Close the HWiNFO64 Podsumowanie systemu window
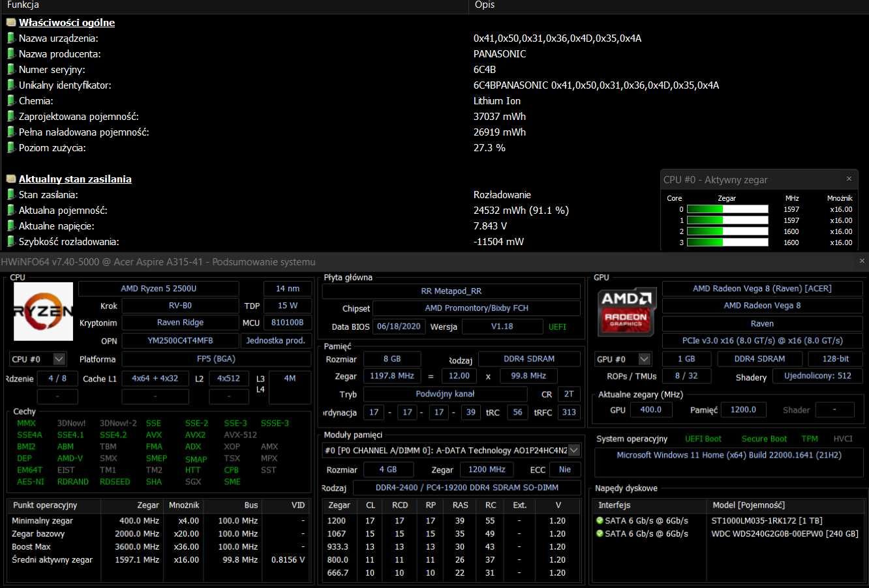This screenshot has width=869, height=588. pyautogui.click(x=862, y=261)
